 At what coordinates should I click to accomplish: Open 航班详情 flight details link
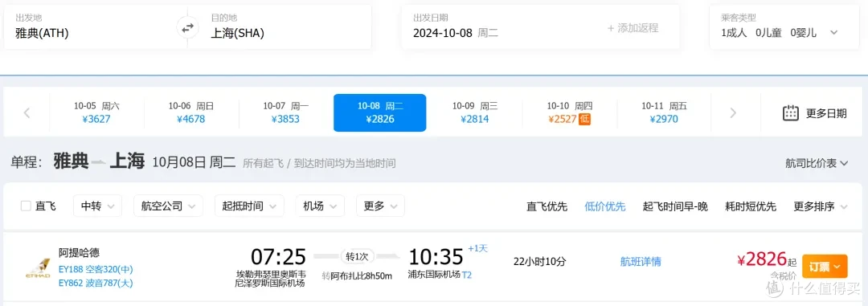click(x=641, y=262)
